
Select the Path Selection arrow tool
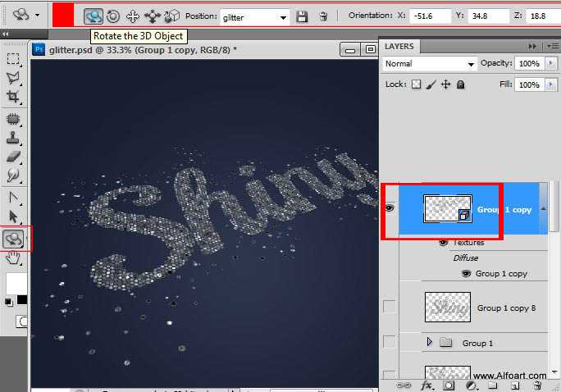point(13,217)
